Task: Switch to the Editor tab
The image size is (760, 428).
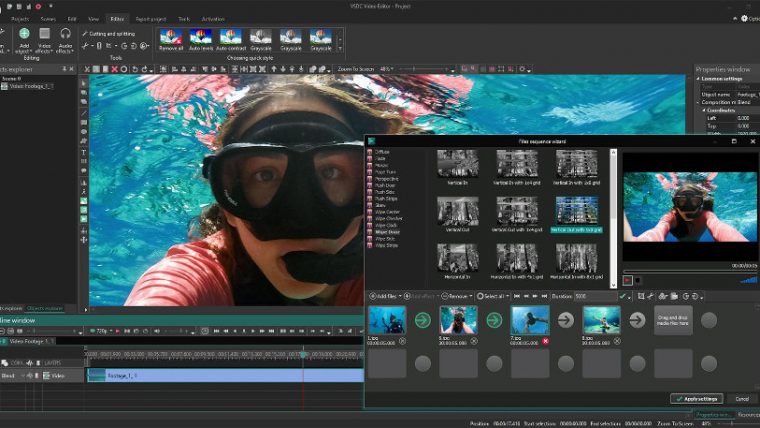Action: click(x=117, y=19)
